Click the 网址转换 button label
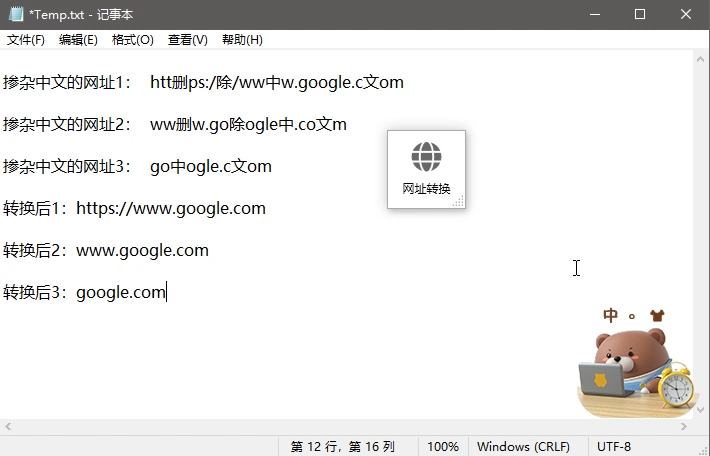 [426, 188]
